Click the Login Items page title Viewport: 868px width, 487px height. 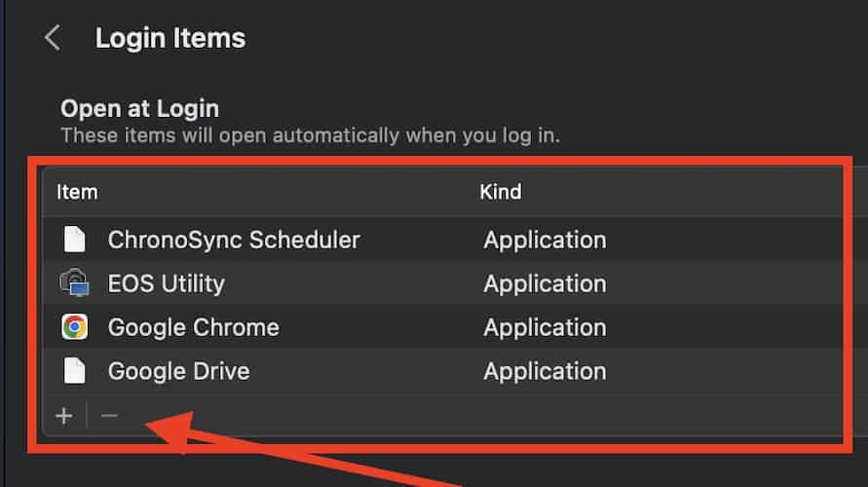(170, 39)
